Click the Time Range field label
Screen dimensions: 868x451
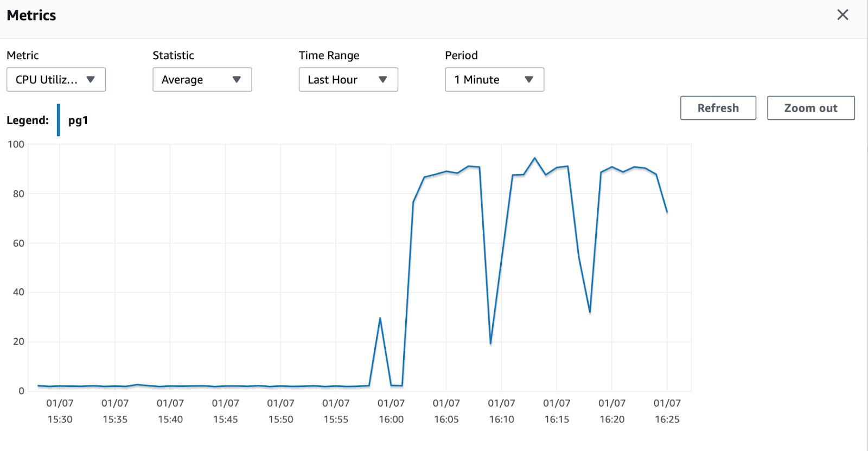pos(329,55)
